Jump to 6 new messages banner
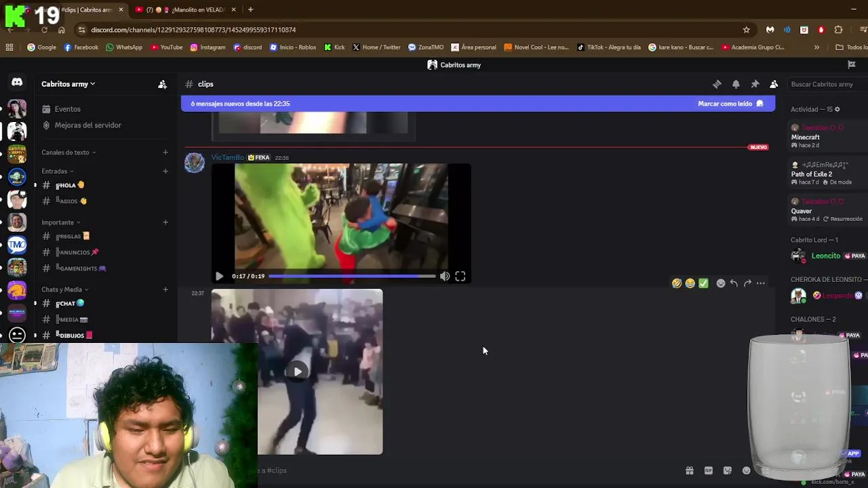This screenshot has height=488, width=868. pos(240,104)
